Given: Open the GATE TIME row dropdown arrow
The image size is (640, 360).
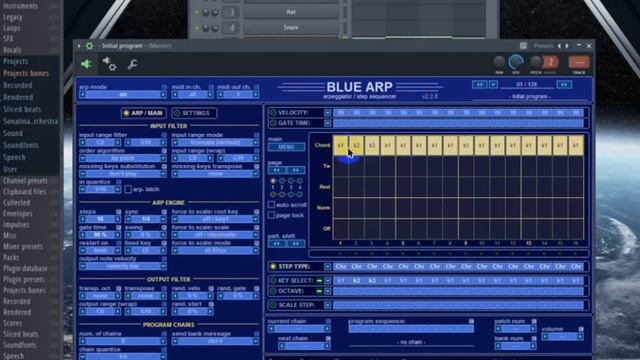Looking at the screenshot, I should coord(327,123).
